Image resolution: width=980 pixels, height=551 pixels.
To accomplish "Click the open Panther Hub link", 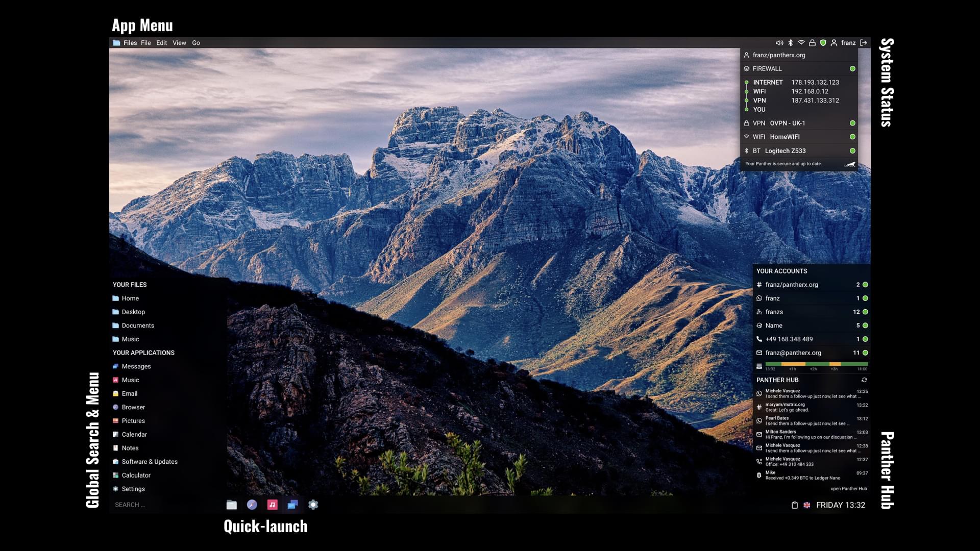I will click(x=849, y=488).
